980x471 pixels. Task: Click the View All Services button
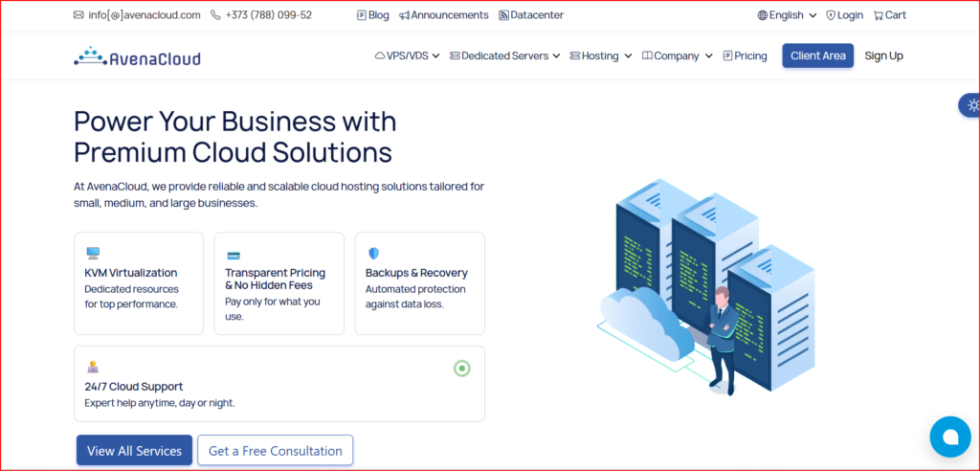134,451
